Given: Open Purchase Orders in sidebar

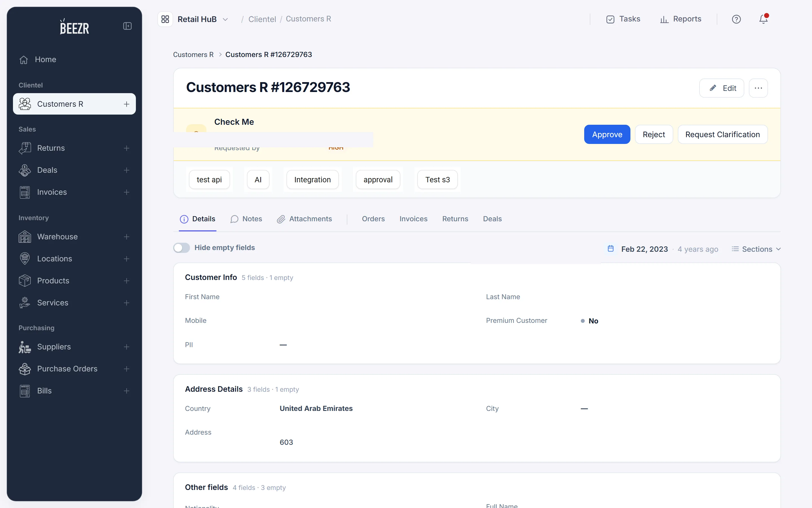Looking at the screenshot, I should [74, 369].
